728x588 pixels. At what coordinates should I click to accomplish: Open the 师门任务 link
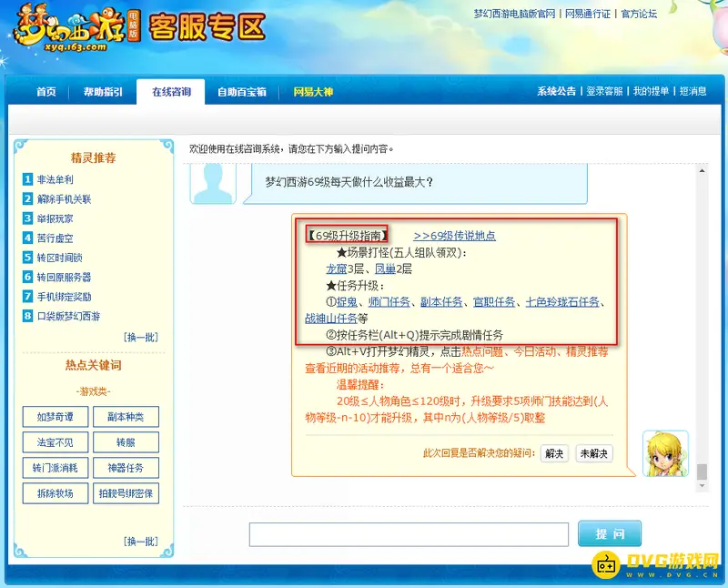[389, 302]
